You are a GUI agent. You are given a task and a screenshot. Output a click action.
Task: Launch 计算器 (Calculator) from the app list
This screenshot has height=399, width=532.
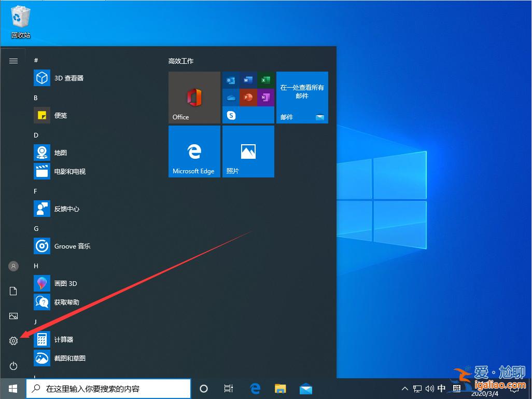point(63,339)
